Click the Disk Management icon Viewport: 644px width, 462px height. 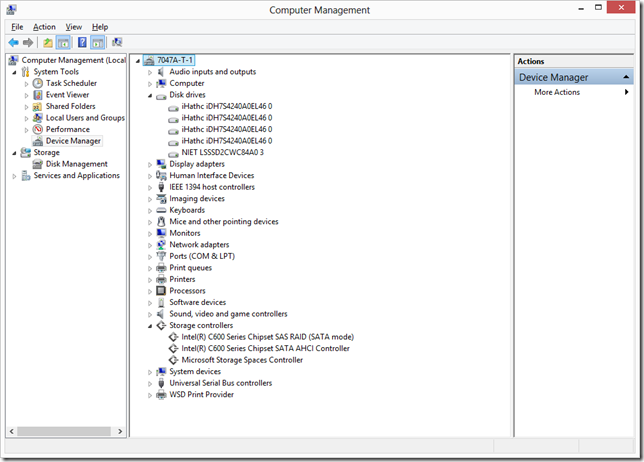38,164
